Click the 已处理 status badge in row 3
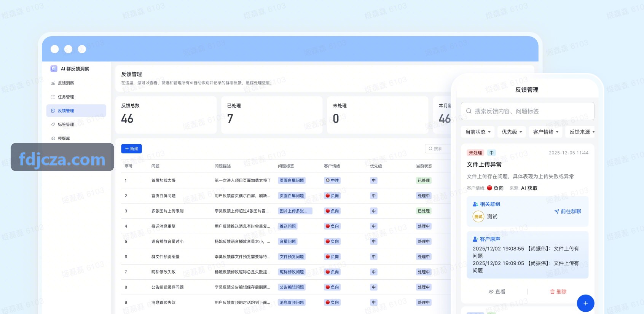 [424, 211]
